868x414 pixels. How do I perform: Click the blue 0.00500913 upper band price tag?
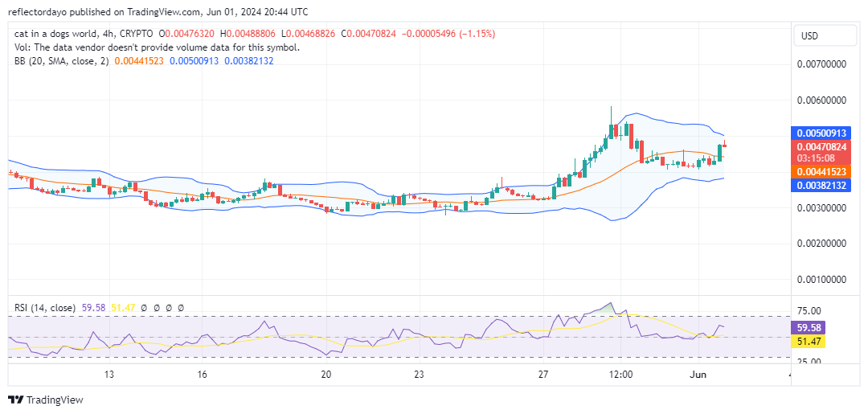(x=821, y=133)
